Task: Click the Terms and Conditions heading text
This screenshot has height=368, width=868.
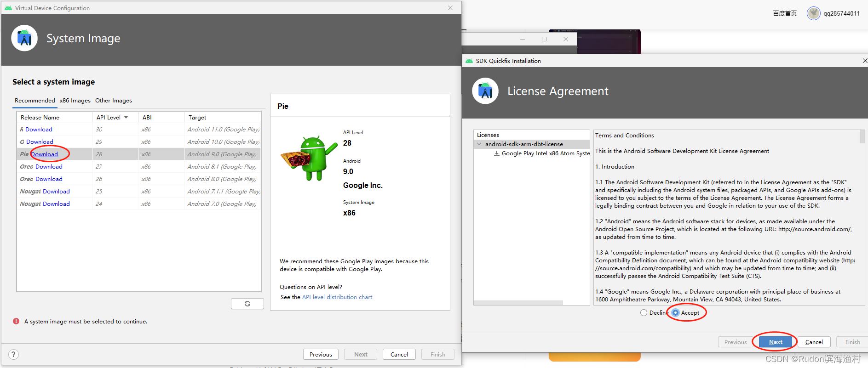Action: point(624,136)
